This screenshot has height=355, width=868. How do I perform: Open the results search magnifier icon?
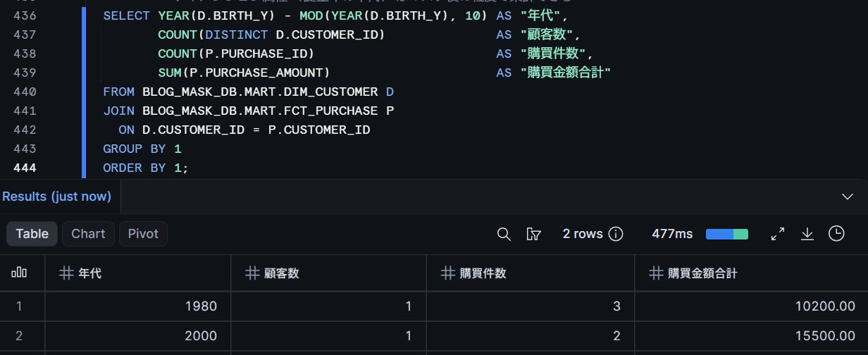[x=504, y=234]
